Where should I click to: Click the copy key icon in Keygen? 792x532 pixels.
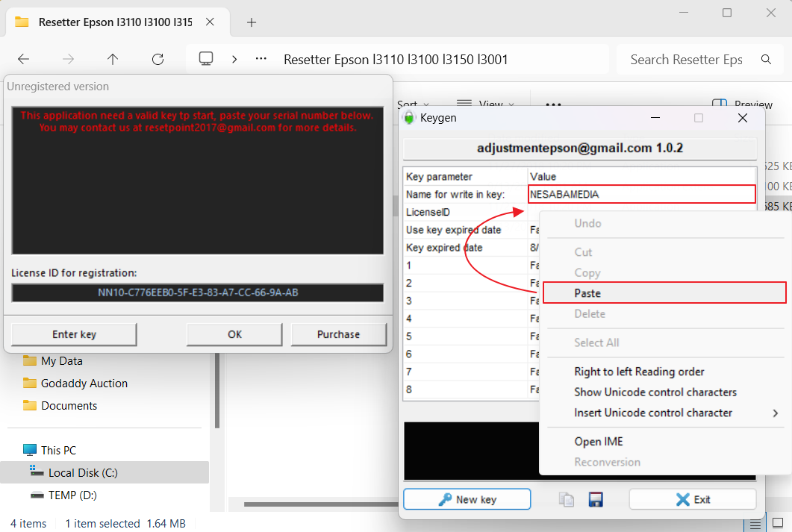[x=567, y=500]
